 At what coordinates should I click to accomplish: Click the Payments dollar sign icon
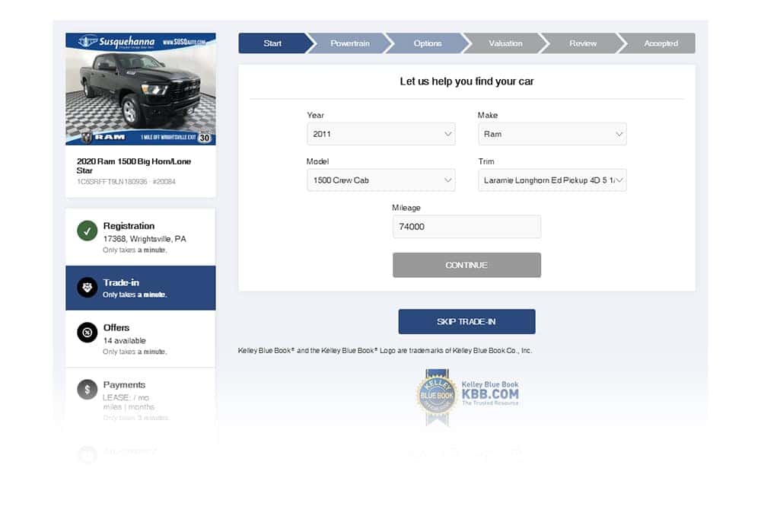point(87,389)
